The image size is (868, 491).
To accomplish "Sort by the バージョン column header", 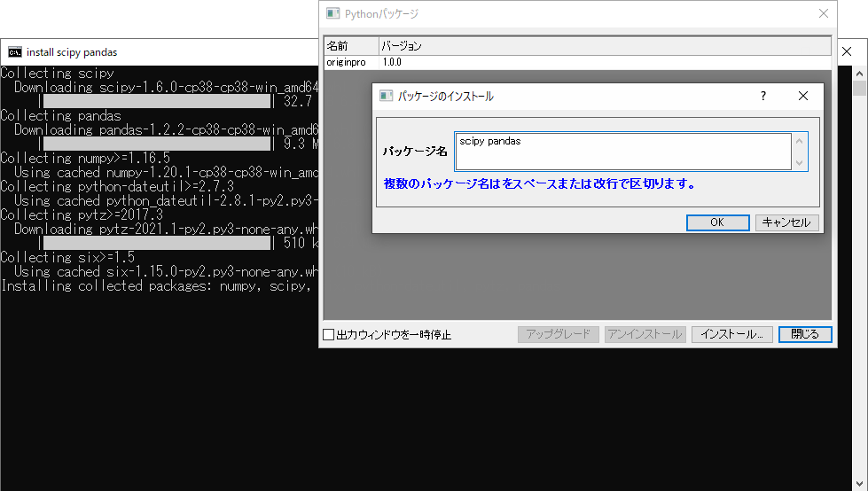I will pos(605,46).
